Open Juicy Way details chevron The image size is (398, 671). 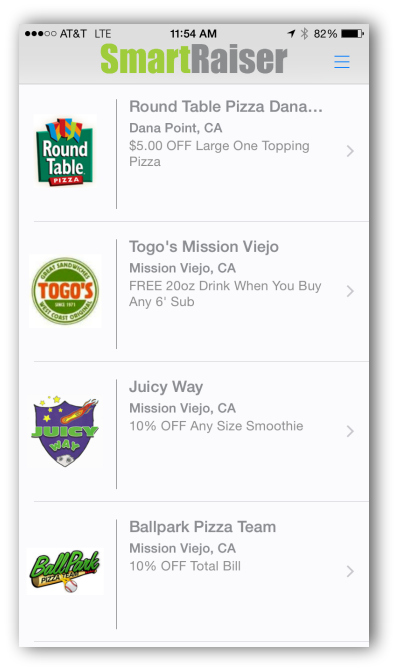[x=350, y=431]
